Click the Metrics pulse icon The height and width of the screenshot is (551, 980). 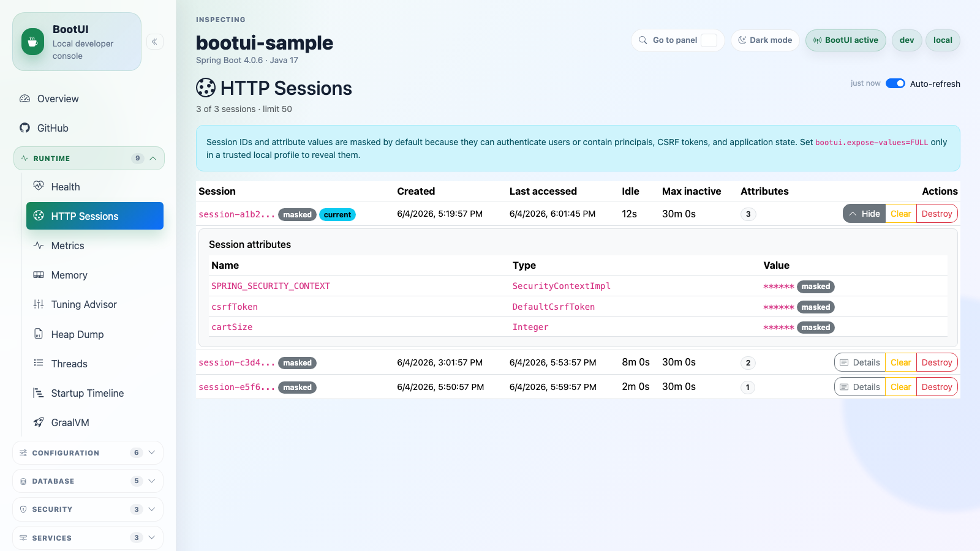[39, 246]
